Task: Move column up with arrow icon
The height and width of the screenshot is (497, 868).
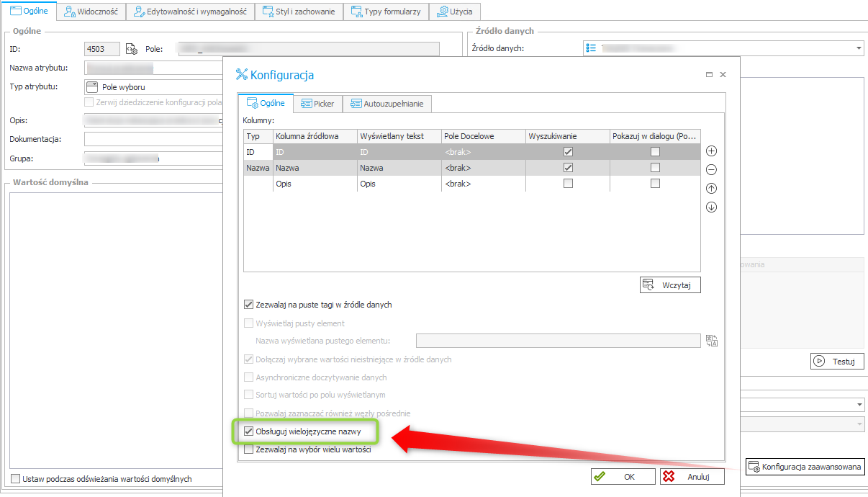Action: coord(711,189)
